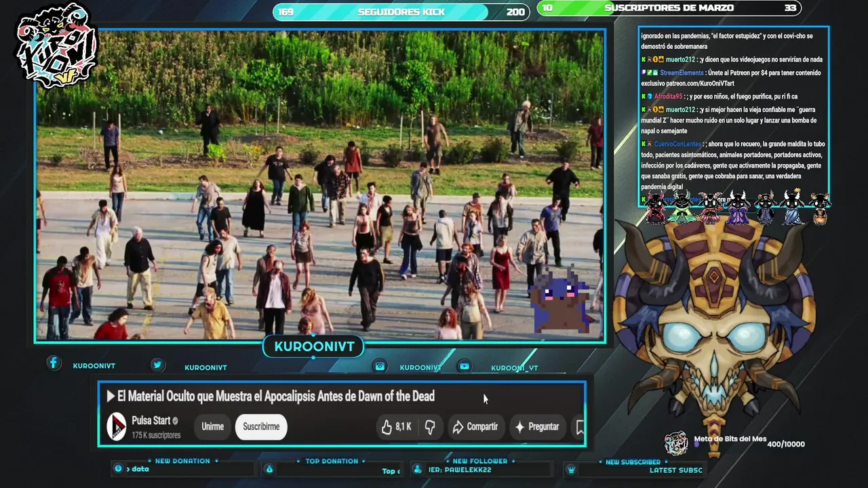
Task: Click the chibi character in the purple dress
Action: pos(737,208)
